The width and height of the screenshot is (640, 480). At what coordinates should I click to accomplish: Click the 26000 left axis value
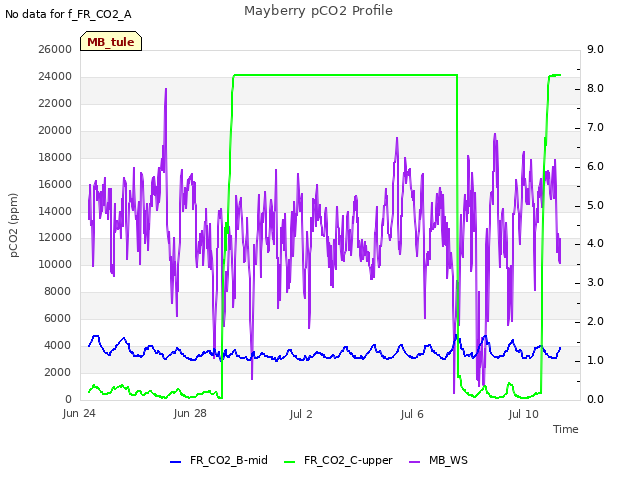pos(55,49)
